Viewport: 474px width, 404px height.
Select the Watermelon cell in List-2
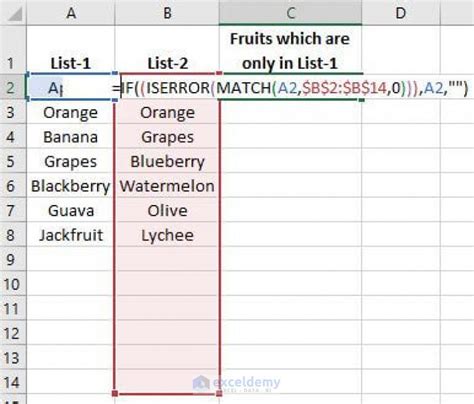[167, 186]
